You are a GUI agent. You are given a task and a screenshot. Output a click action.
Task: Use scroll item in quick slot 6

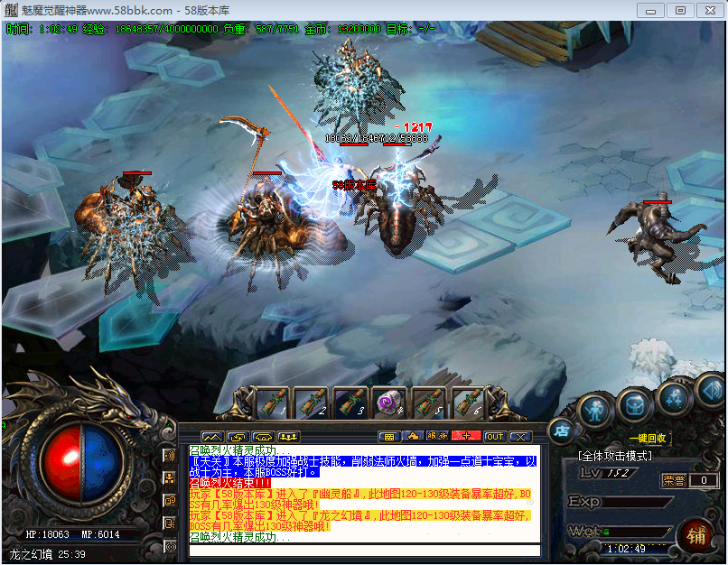[467, 402]
